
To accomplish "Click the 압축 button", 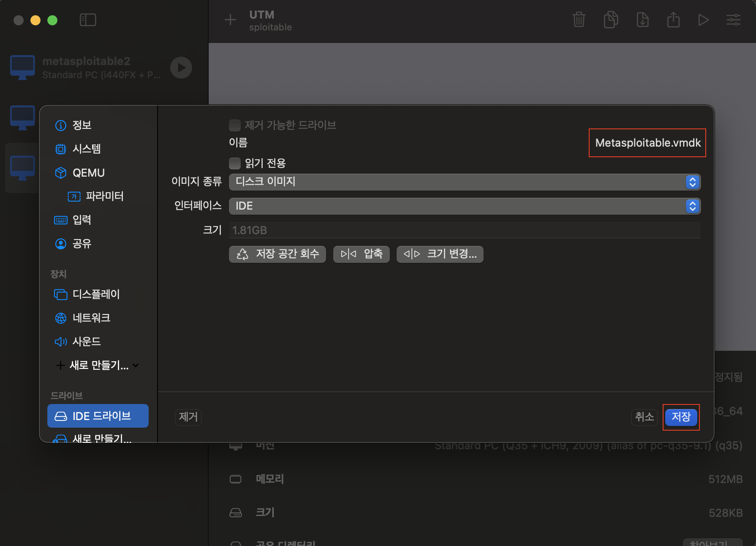I will (362, 254).
